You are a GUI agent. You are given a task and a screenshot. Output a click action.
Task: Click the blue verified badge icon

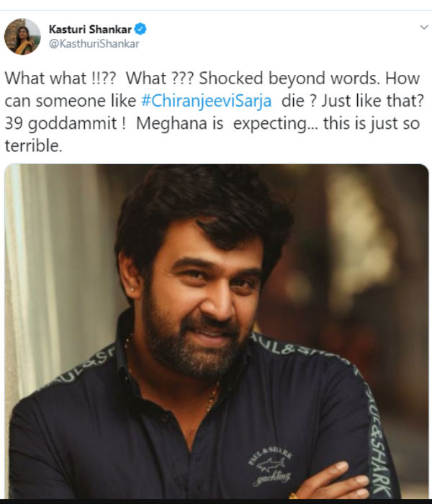coord(140,29)
